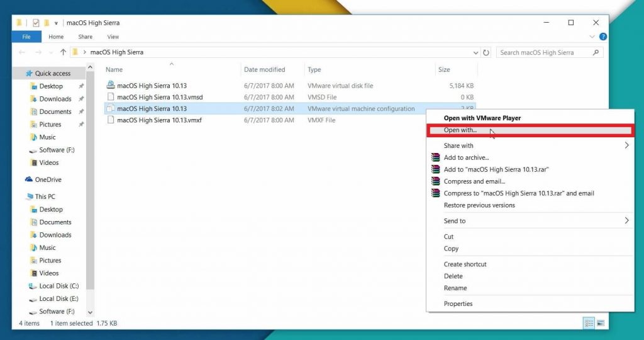Open the address bar history dropdown
Screen dimensions: 644x340
coord(475,53)
